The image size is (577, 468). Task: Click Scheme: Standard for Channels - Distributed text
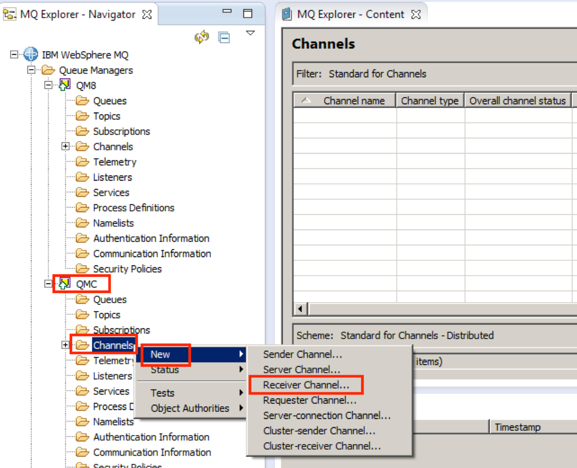[395, 336]
